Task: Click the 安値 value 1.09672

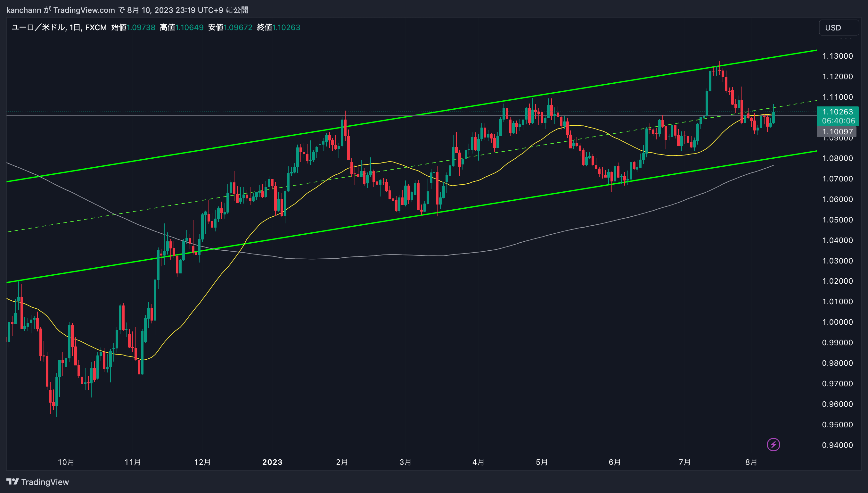Action: pos(238,28)
